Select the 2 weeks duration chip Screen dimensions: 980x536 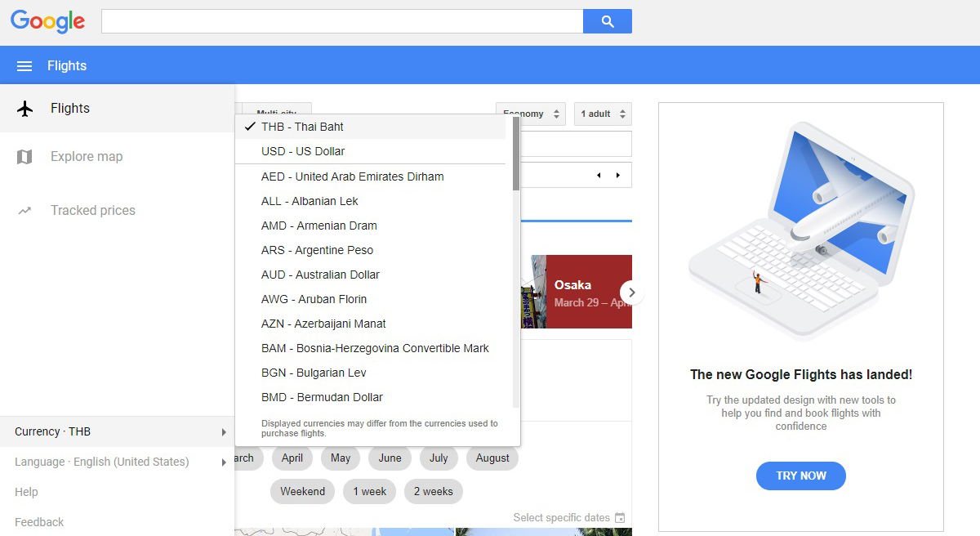click(433, 492)
